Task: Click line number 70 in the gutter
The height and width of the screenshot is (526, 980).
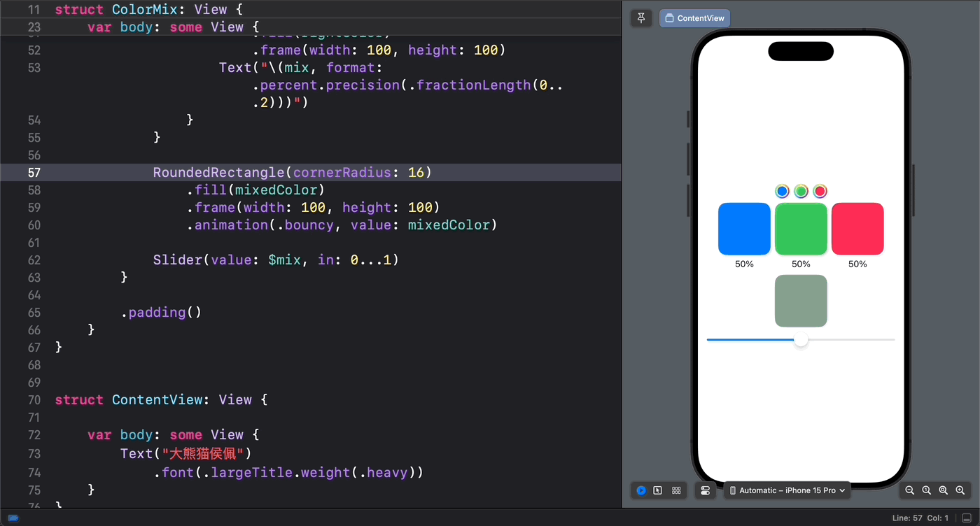Action: click(34, 400)
